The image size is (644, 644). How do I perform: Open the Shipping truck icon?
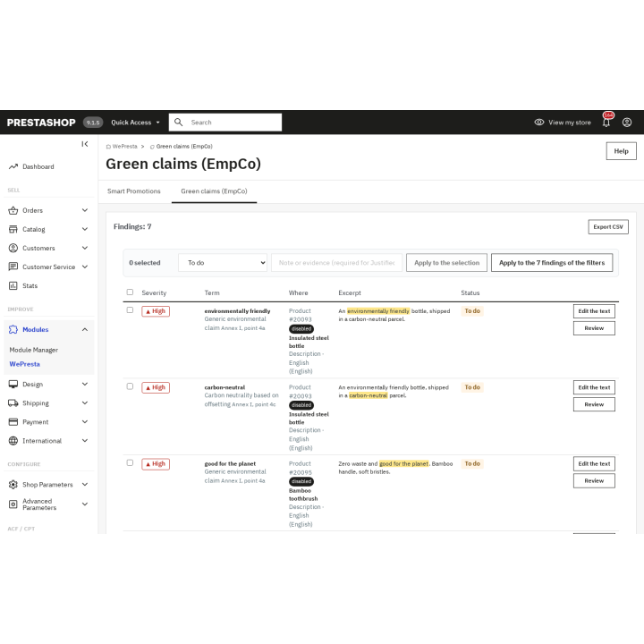[13, 403]
